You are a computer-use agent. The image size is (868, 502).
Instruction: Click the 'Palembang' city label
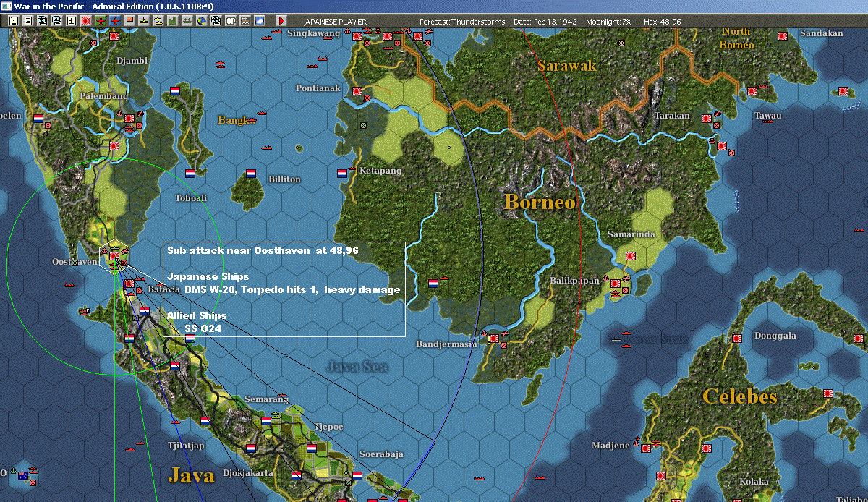pos(104,95)
